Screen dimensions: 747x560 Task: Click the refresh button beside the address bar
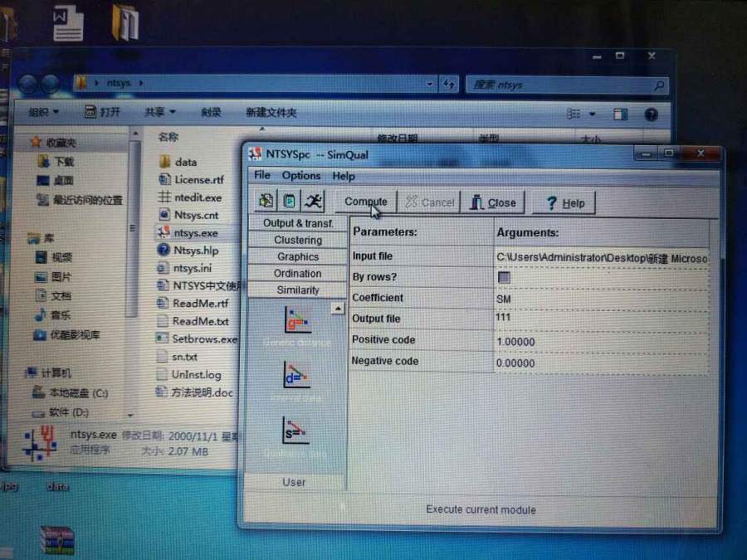point(449,85)
